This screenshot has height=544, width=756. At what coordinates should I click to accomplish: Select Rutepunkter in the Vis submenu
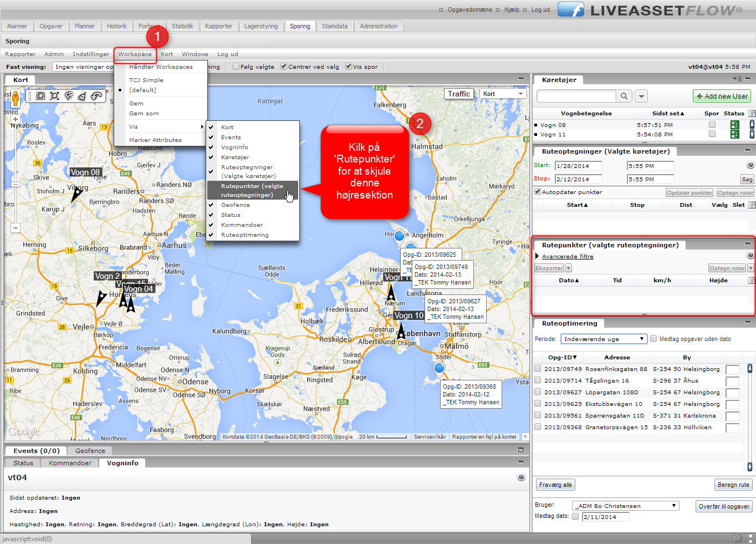pyautogui.click(x=252, y=190)
